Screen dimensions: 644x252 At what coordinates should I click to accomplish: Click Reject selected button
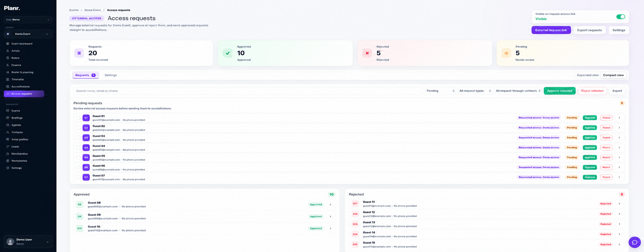click(592, 91)
